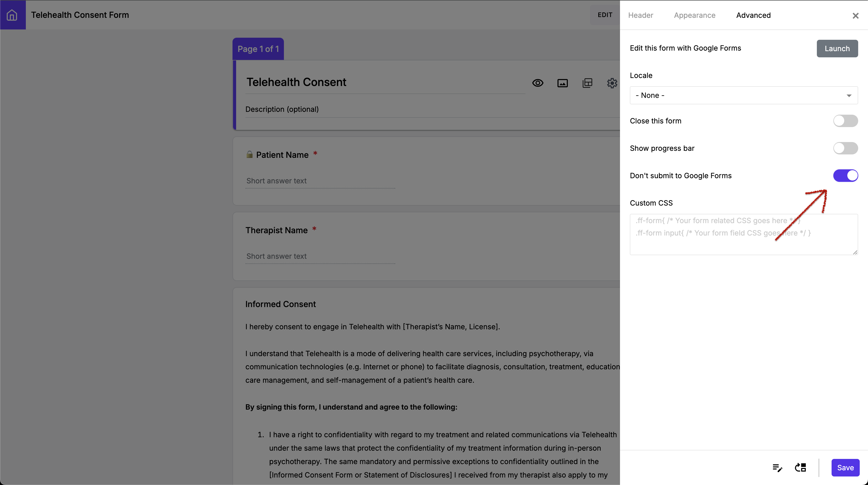868x485 pixels.
Task: Select the Advanced tab
Action: click(x=754, y=15)
